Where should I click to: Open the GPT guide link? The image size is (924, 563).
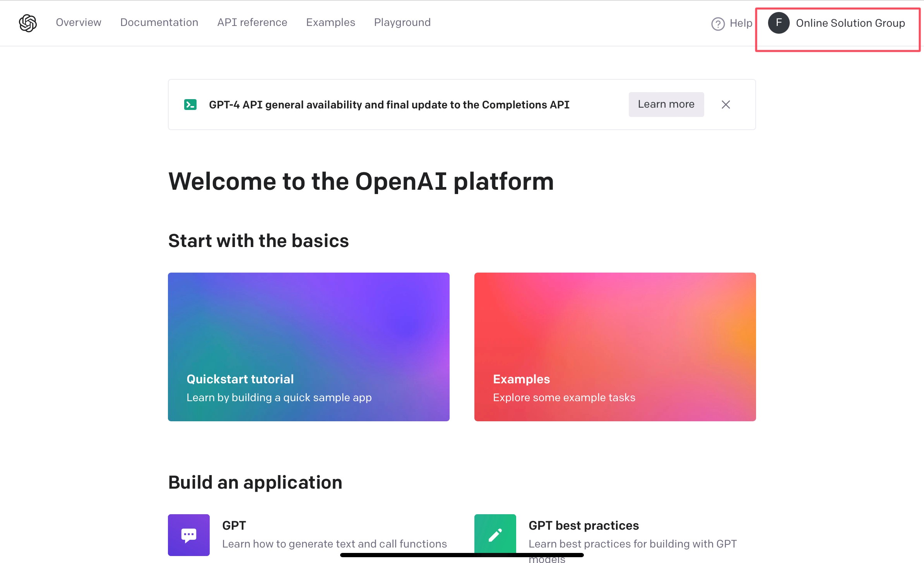(234, 525)
